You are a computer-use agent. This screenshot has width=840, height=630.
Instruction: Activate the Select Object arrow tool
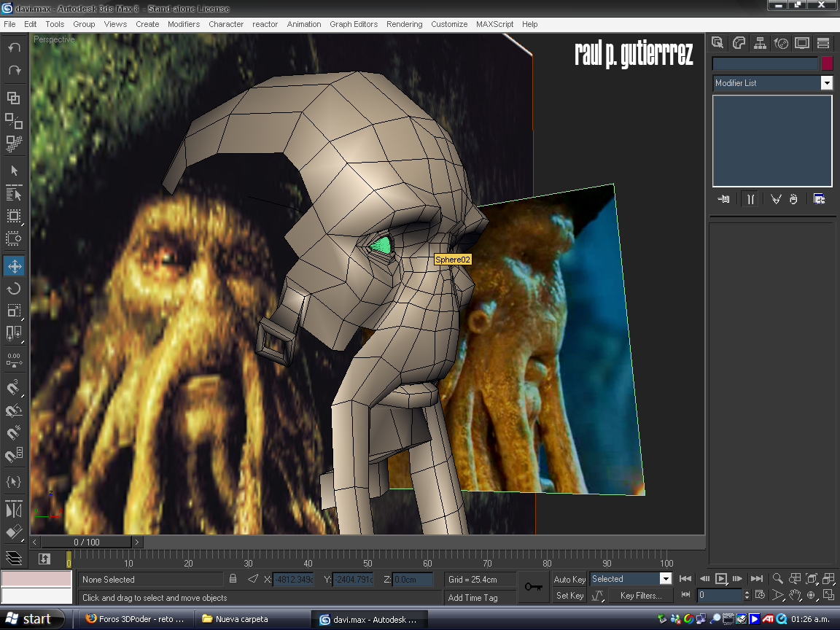pyautogui.click(x=14, y=171)
